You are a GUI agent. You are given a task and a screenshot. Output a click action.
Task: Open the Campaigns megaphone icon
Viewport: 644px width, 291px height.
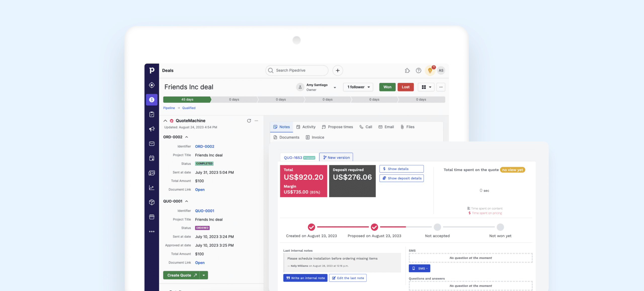[x=152, y=129]
